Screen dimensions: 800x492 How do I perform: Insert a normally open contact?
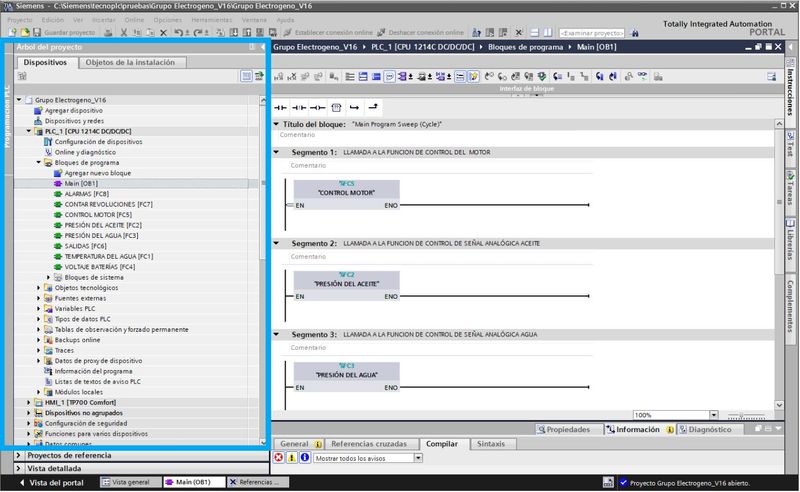[x=280, y=108]
